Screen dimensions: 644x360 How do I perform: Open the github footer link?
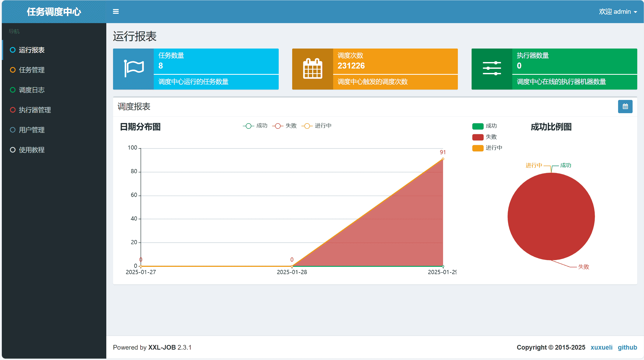(x=627, y=347)
